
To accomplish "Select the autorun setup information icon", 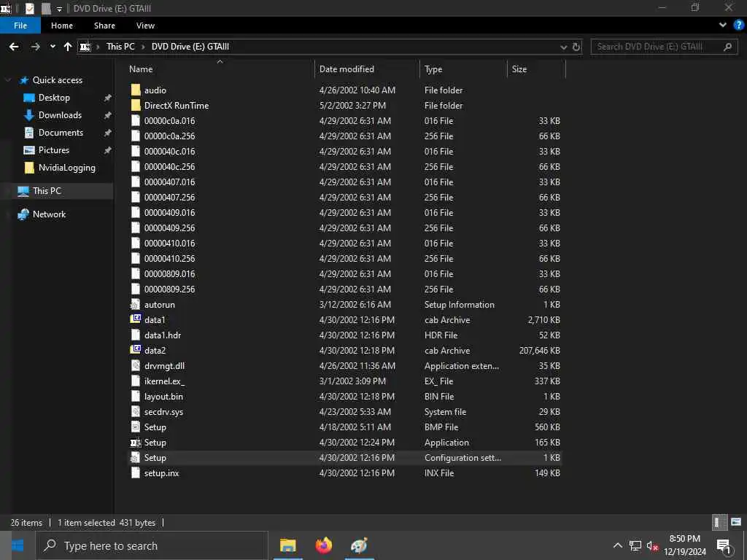I will [136, 305].
